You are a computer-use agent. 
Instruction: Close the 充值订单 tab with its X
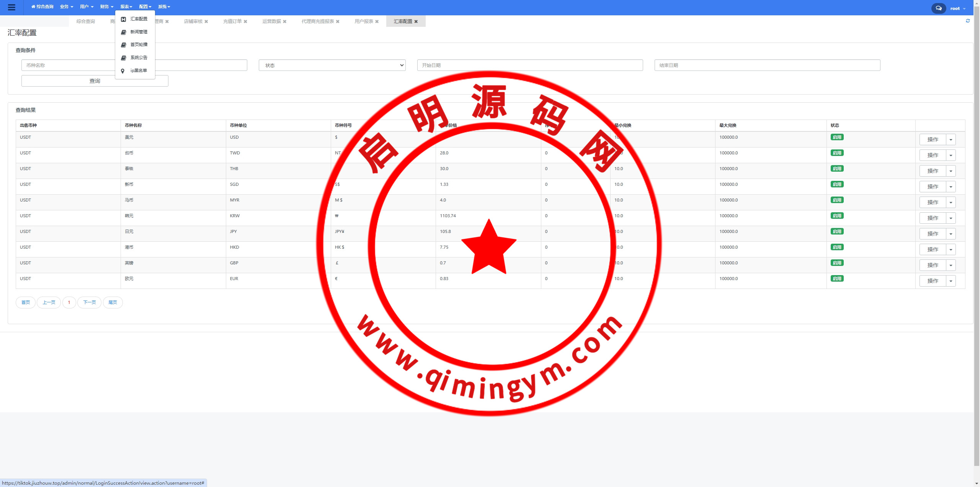[245, 21]
